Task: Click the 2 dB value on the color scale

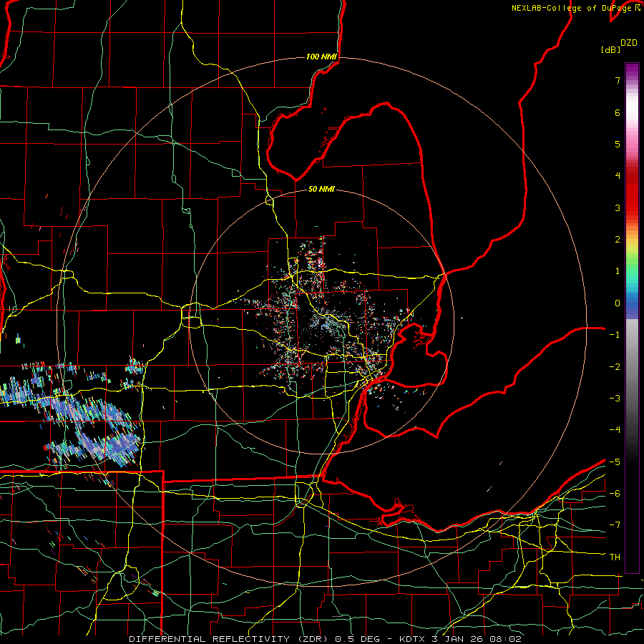Action: tap(618, 240)
